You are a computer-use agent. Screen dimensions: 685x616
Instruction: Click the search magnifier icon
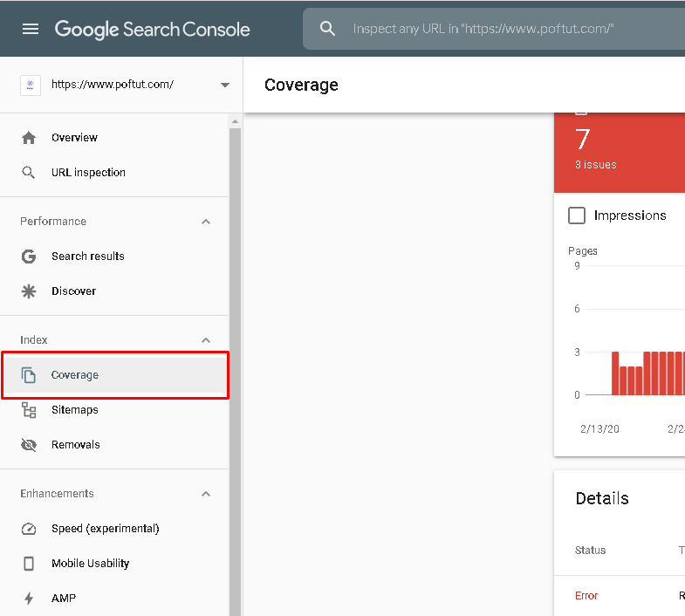point(327,29)
